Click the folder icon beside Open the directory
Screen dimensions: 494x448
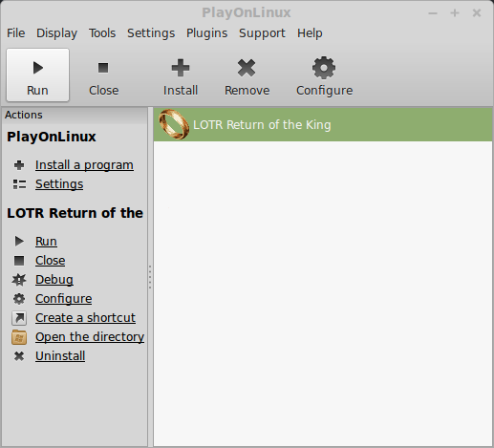click(19, 337)
